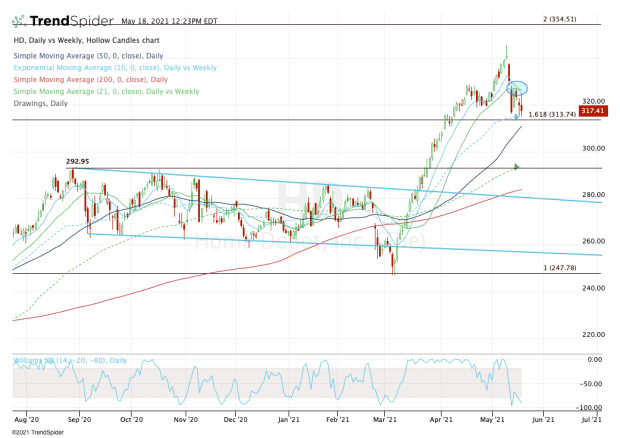This screenshot has height=438, width=620.
Task: Click the 300.00 price axis label
Action: click(x=594, y=148)
